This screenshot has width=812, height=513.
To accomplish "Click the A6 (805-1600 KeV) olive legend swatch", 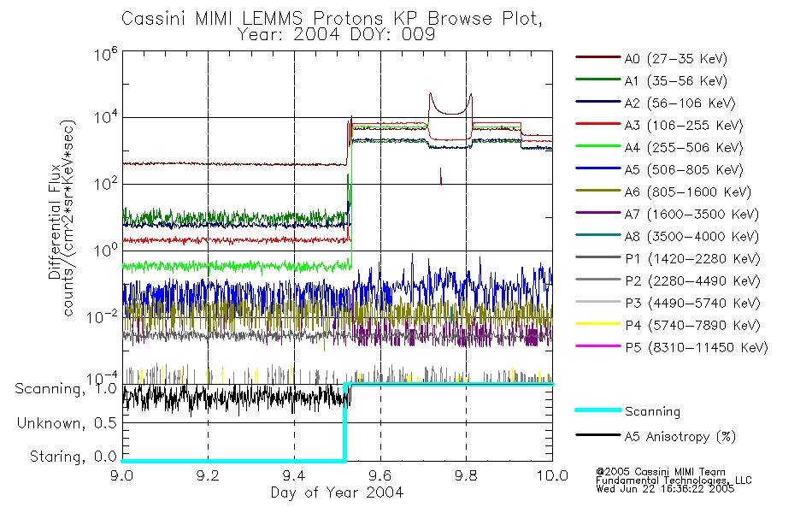I will coord(597,191).
